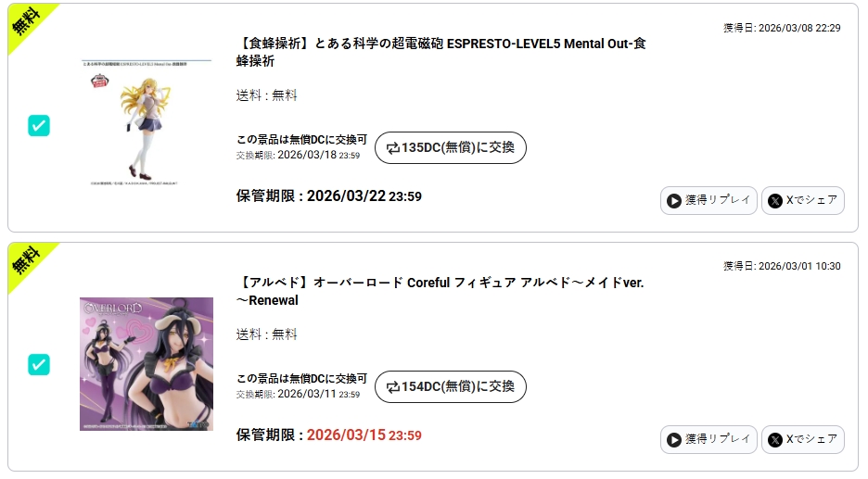
Task: Open the Overlord Albedo figure thumbnail
Action: 146,364
